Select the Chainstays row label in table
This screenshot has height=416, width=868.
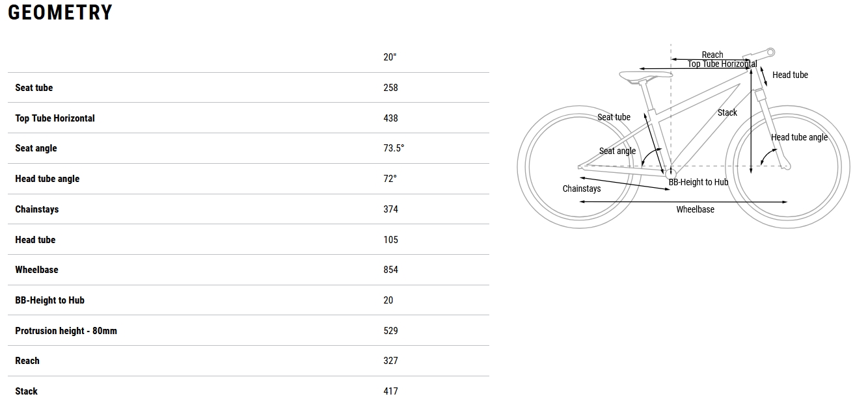[x=37, y=209]
